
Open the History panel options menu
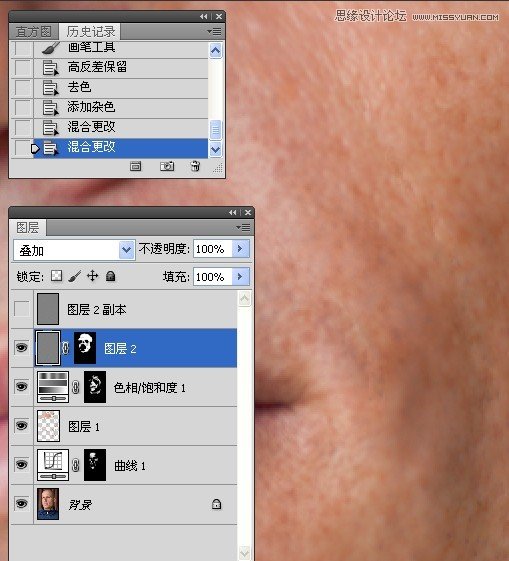(x=214, y=31)
